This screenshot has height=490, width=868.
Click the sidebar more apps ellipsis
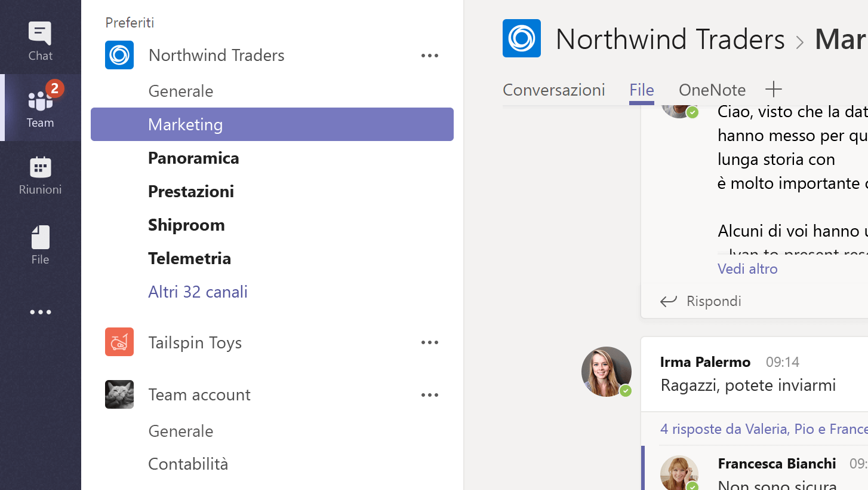coord(40,312)
